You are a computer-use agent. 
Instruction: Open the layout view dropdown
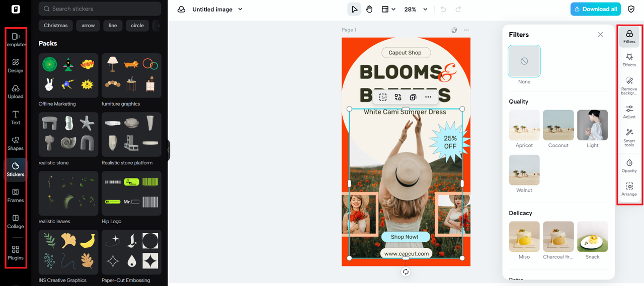click(388, 9)
